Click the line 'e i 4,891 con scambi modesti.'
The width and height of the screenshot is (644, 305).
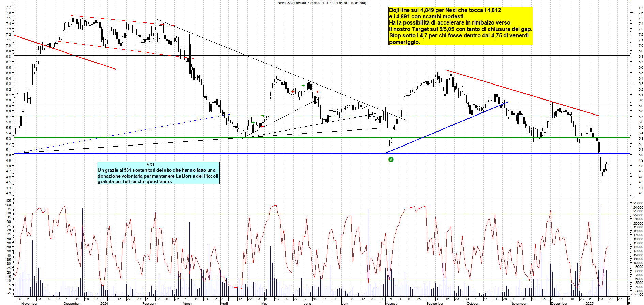(x=427, y=16)
